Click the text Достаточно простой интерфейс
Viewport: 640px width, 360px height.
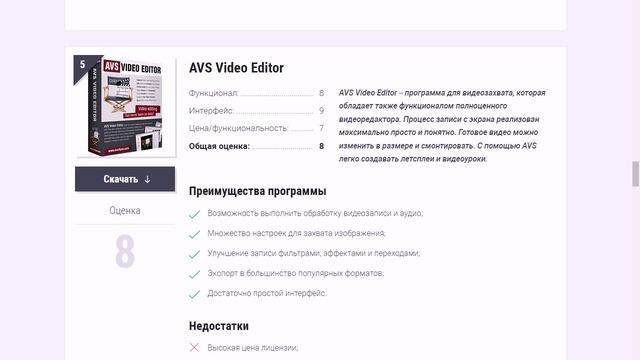(x=267, y=293)
